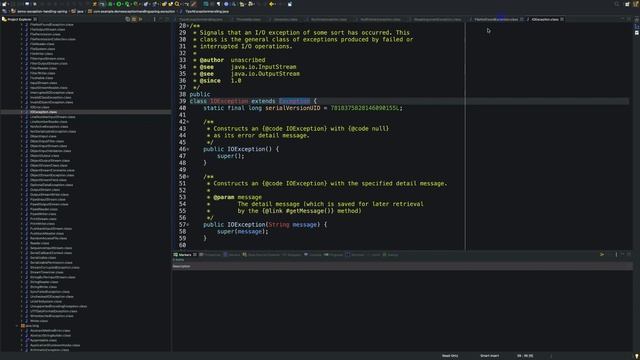
Task: Maximize the bottom Markers panel
Action: (629, 255)
